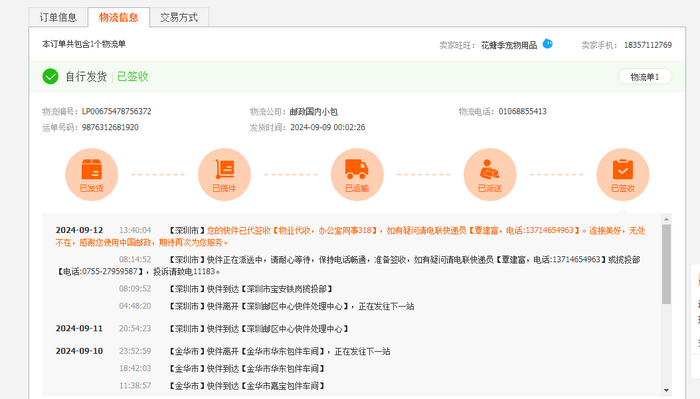Click the 08:09:52 tracking entry
Viewport: 700px width, 399px height.
pyautogui.click(x=226, y=289)
